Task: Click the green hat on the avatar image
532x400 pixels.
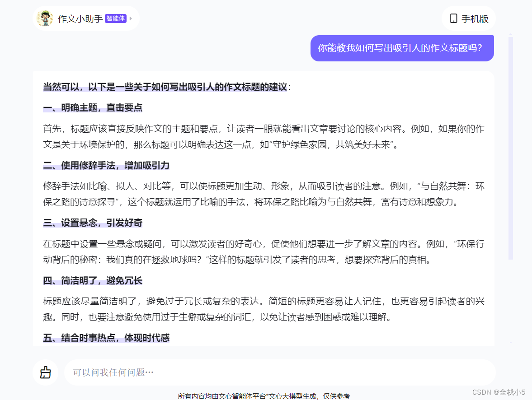Action: pyautogui.click(x=45, y=13)
